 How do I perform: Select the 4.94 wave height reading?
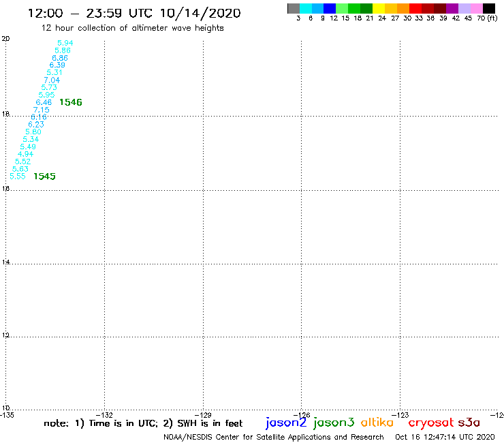pyautogui.click(x=25, y=154)
